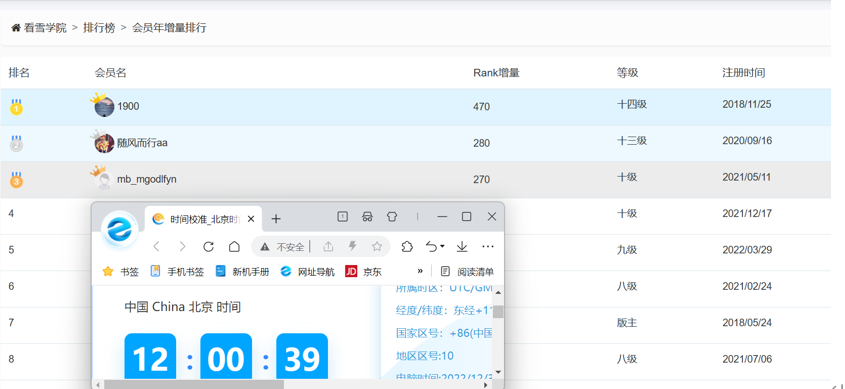Click the horizontal scrollbar right arrow
845x389 pixels.
(x=486, y=385)
